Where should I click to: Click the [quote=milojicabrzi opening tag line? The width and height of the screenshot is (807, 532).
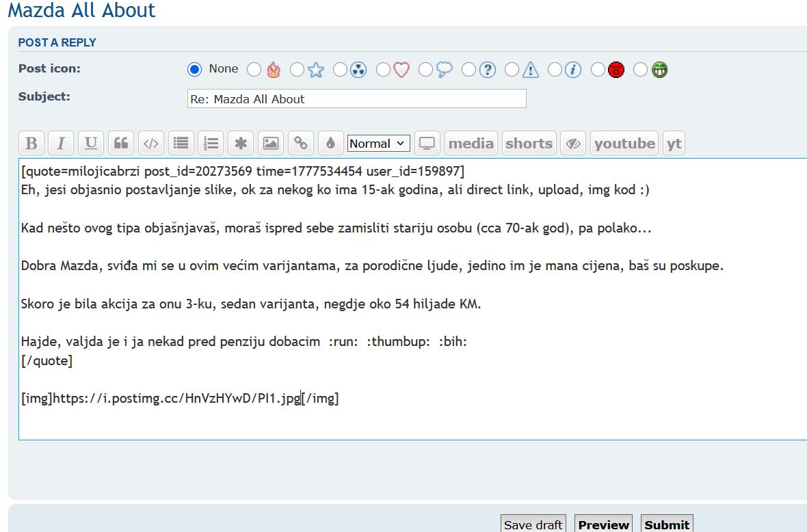243,172
